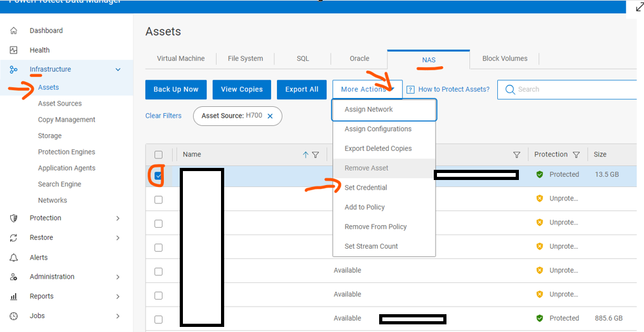The height and width of the screenshot is (332, 644).
Task: Expand the Restore section chevron
Action: (118, 238)
